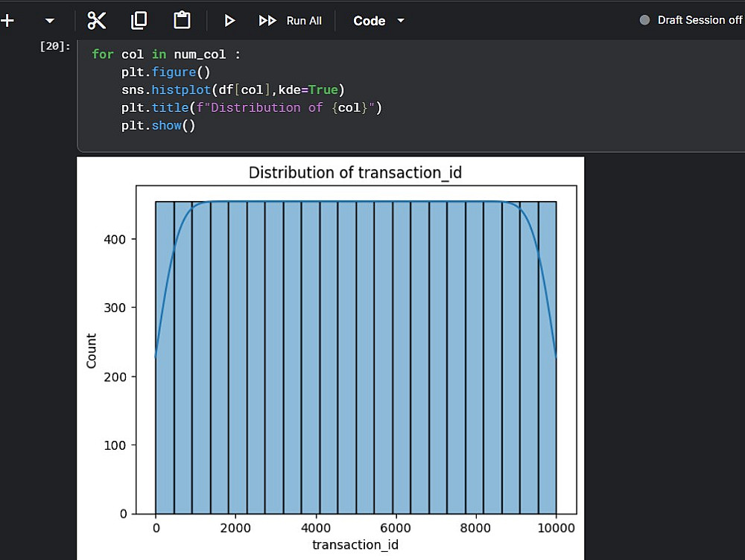Click the Draft Session off label

(700, 20)
